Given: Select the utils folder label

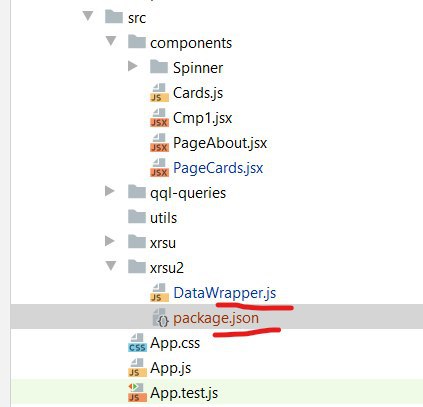Looking at the screenshot, I should [163, 218].
